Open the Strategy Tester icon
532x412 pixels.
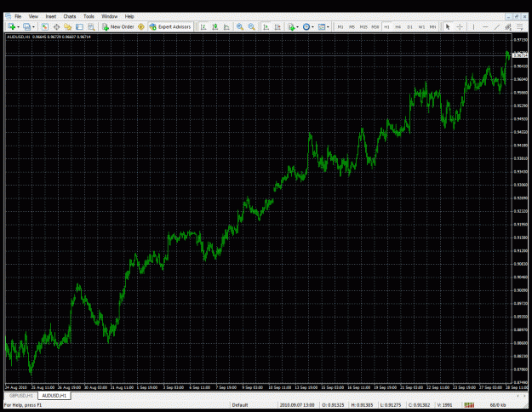(91, 26)
